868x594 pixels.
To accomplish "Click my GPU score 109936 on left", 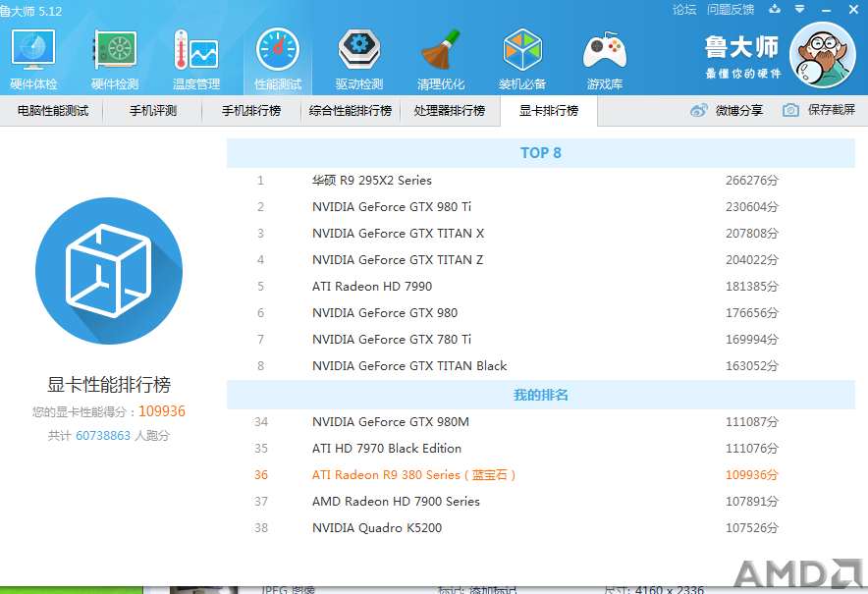I will point(162,411).
